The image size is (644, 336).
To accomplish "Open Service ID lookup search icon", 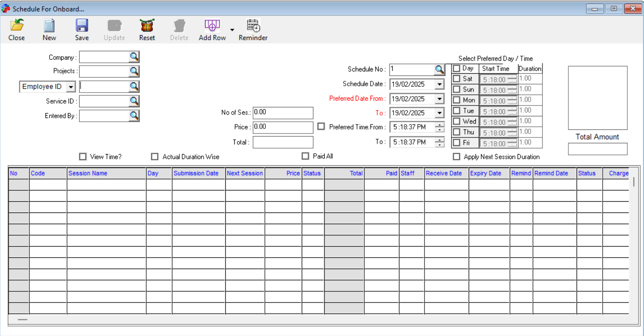I will pos(134,101).
